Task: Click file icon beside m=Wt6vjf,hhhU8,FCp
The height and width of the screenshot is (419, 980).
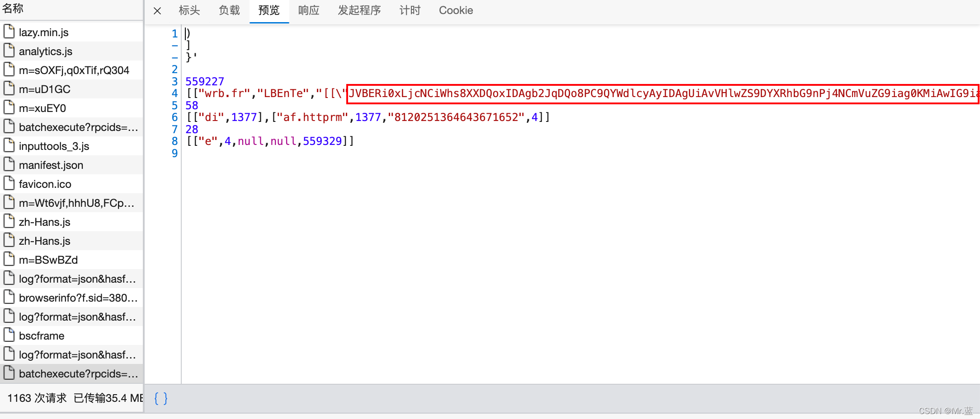Action: [9, 202]
